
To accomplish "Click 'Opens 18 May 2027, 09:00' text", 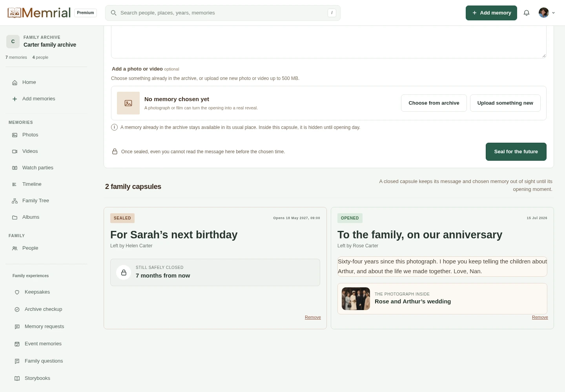I will 297,218.
